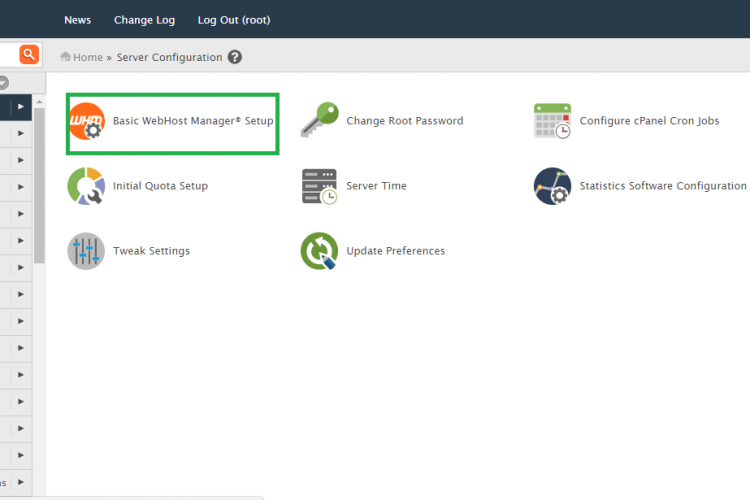Click the sidebar scrollbar up arrow
The width and height of the screenshot is (750, 500).
click(x=39, y=102)
